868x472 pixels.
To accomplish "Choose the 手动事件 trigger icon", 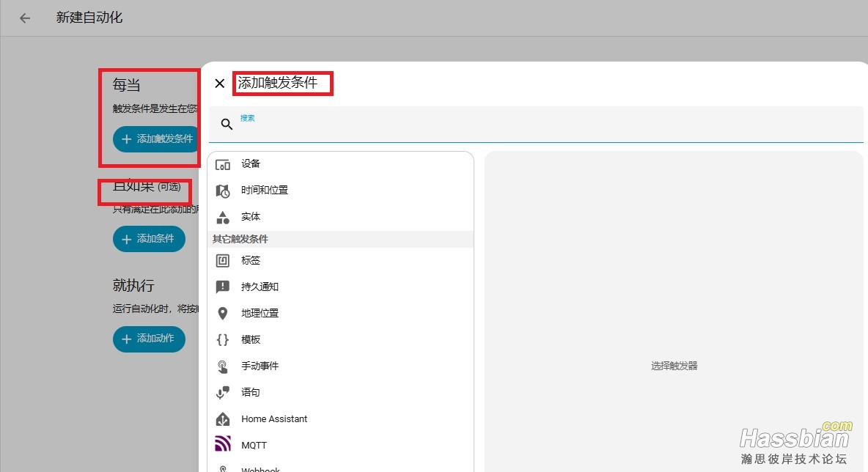I will 223,366.
